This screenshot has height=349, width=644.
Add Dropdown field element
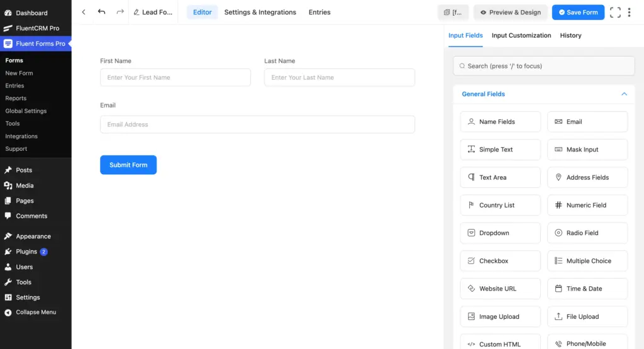(x=500, y=233)
